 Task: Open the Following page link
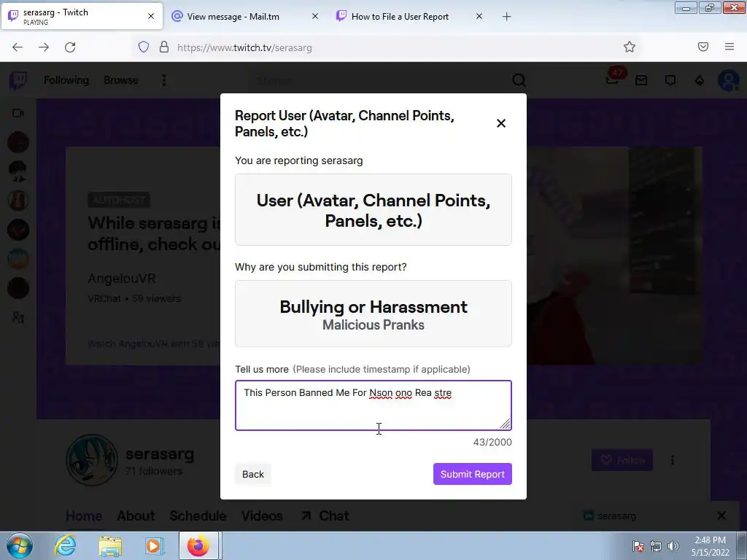tap(66, 80)
